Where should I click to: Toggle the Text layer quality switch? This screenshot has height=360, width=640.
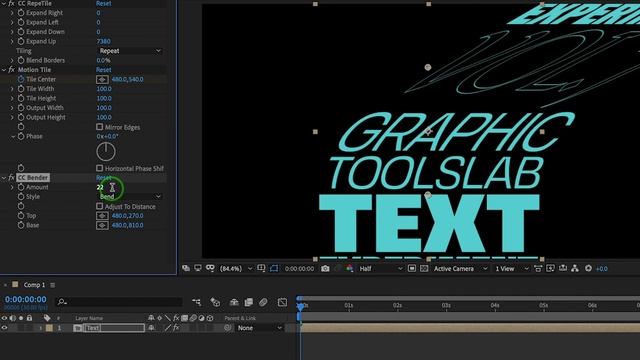click(168, 328)
